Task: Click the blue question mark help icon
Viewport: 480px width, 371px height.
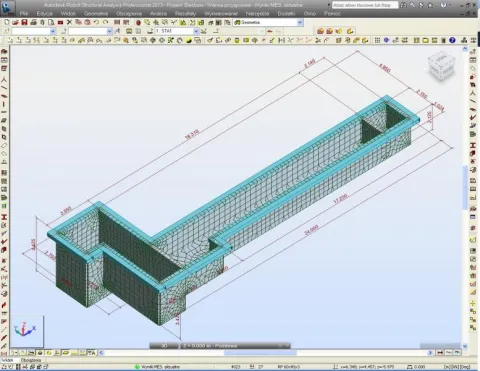Action: point(452,40)
